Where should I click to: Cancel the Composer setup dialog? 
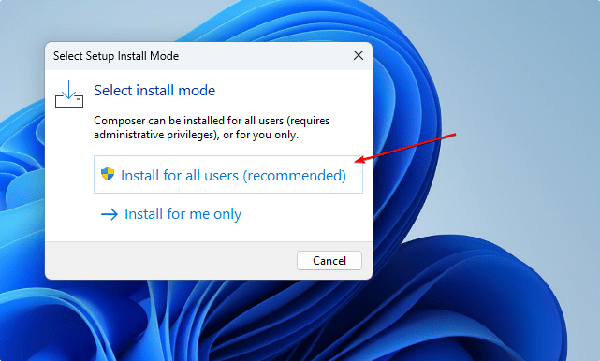[x=329, y=261]
